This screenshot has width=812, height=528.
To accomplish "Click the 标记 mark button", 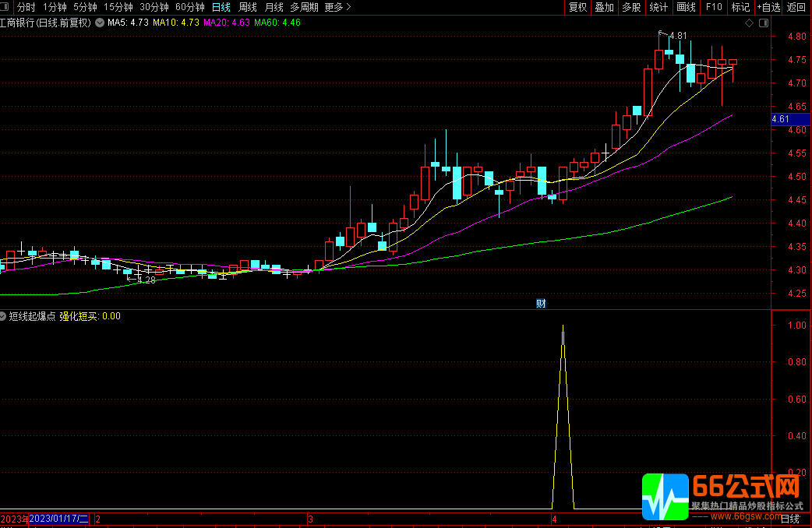I will [x=740, y=7].
